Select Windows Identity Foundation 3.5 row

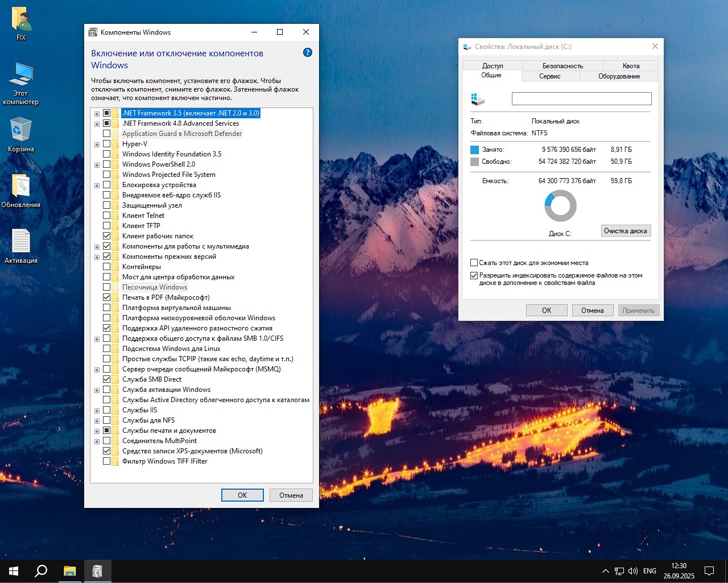point(172,154)
